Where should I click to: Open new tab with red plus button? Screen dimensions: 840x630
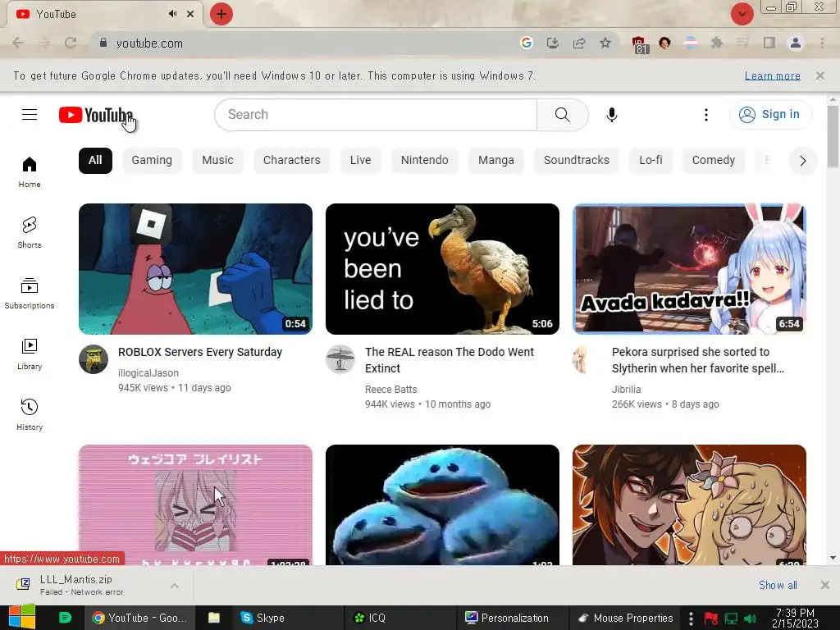pyautogui.click(x=221, y=14)
